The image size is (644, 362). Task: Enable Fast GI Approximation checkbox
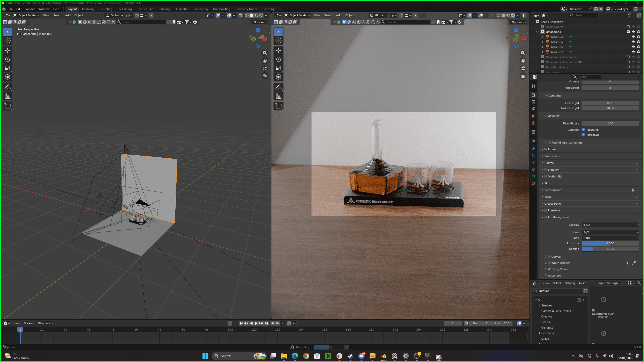click(549, 143)
